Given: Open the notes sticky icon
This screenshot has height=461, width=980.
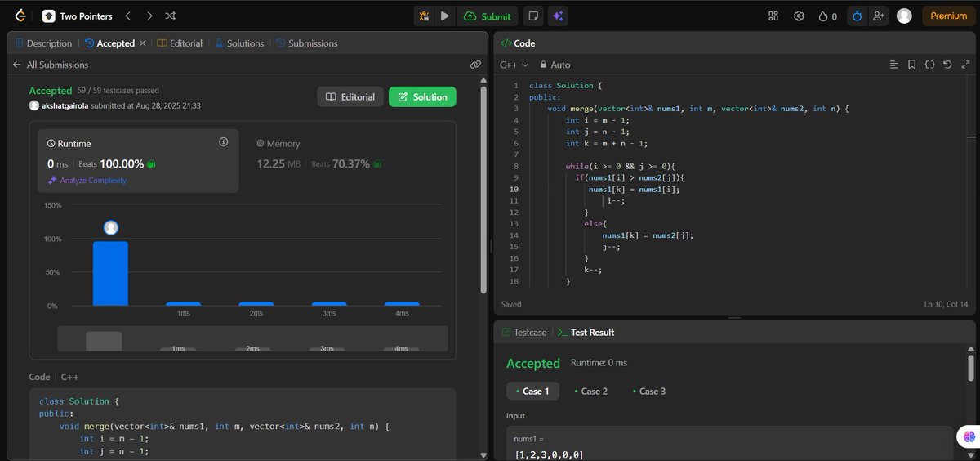Looking at the screenshot, I should click(533, 16).
